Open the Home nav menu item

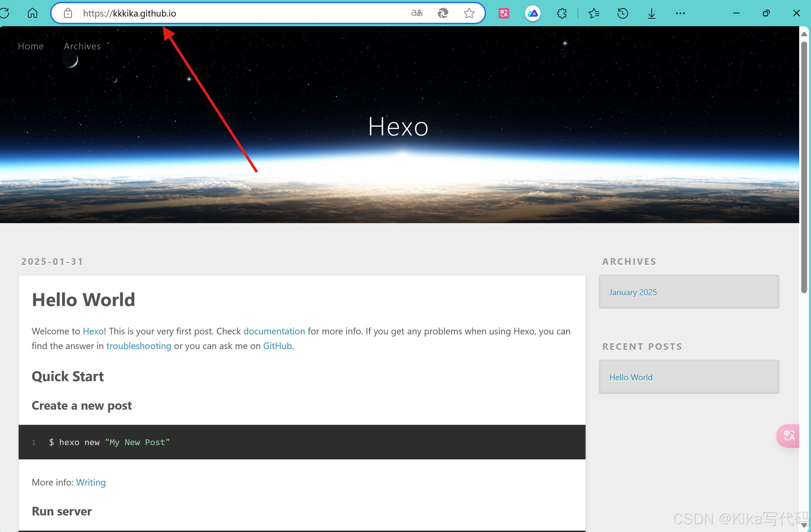[x=31, y=46]
